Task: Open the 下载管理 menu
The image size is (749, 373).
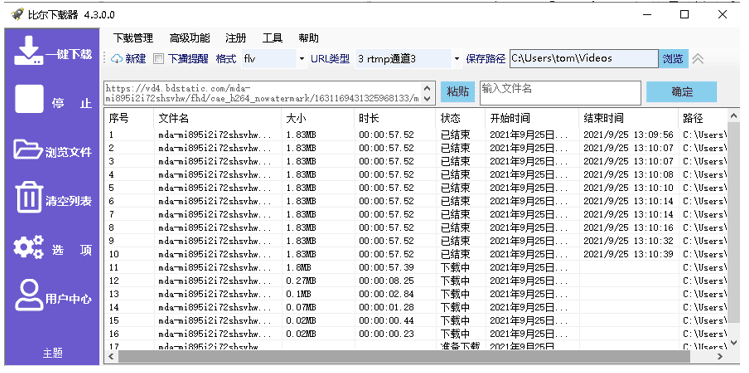Action: [x=133, y=38]
